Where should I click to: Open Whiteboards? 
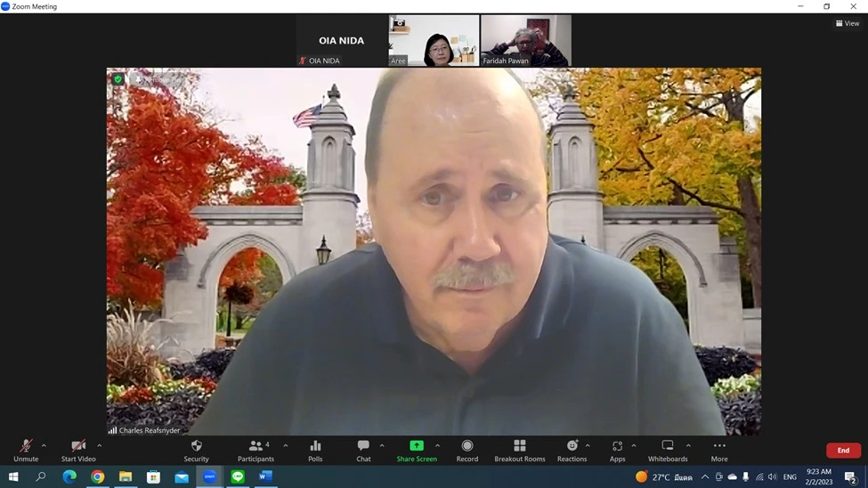coord(668,450)
